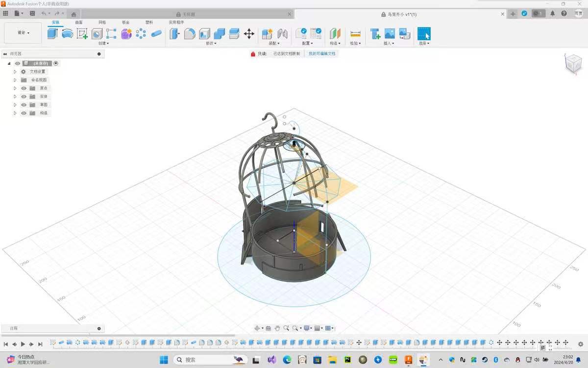Click the Home icon in tab bar
Viewport: 588px width, 368px height.
[x=73, y=14]
